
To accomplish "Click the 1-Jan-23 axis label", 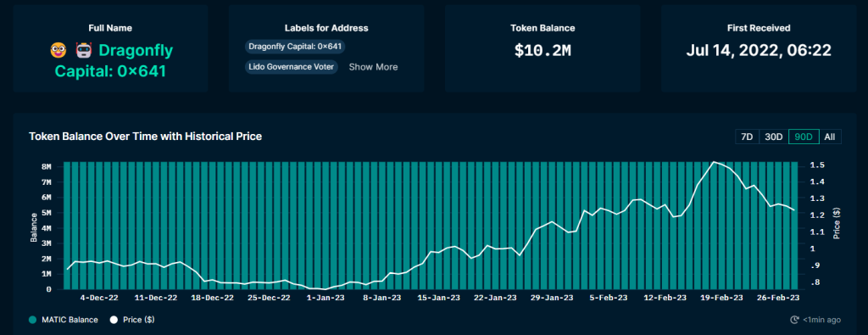I will [325, 298].
